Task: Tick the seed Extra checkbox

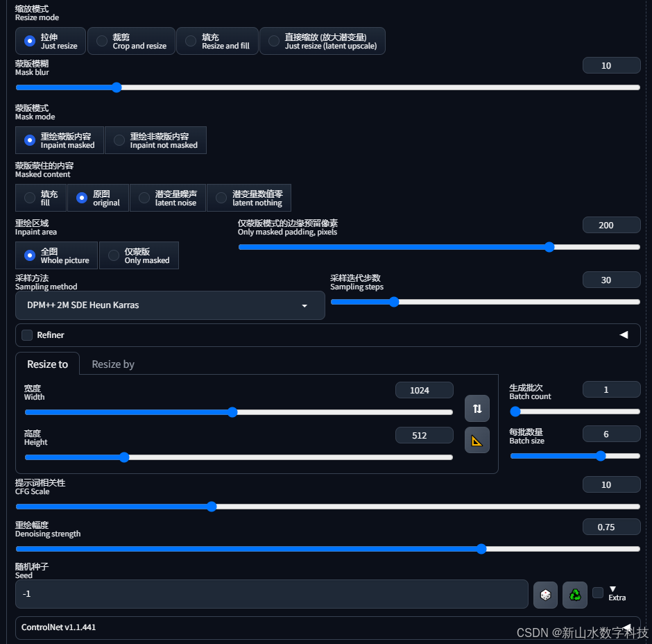Action: pyautogui.click(x=597, y=593)
